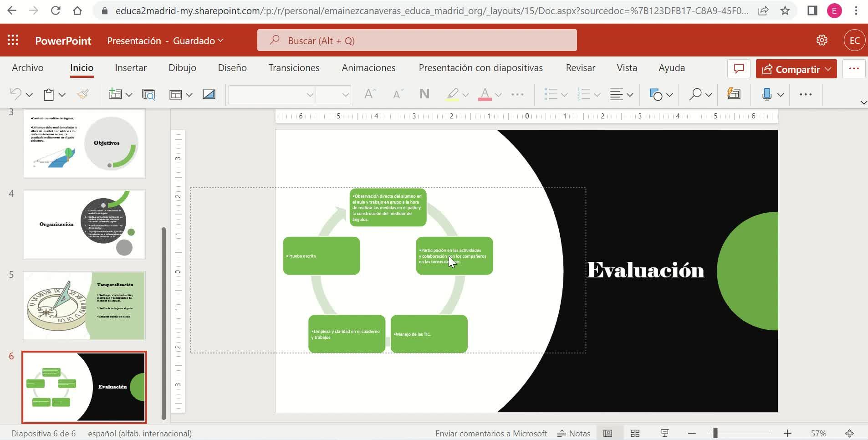The image size is (868, 440).
Task: Toggle the Notes pane
Action: point(574,433)
